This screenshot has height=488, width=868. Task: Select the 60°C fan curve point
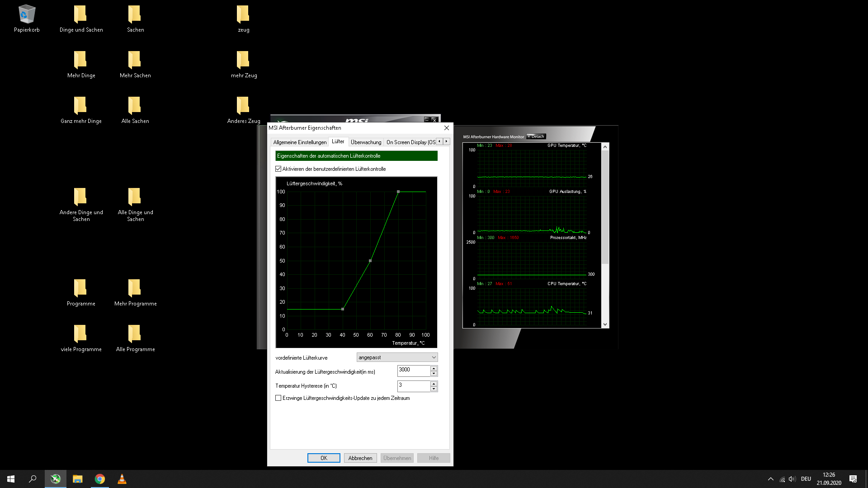pyautogui.click(x=370, y=261)
